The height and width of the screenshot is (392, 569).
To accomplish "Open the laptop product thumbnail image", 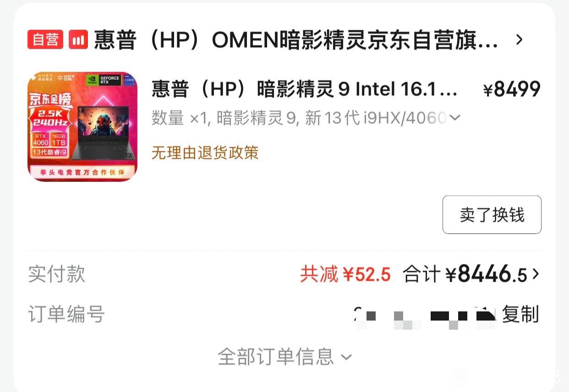I will 82,126.
